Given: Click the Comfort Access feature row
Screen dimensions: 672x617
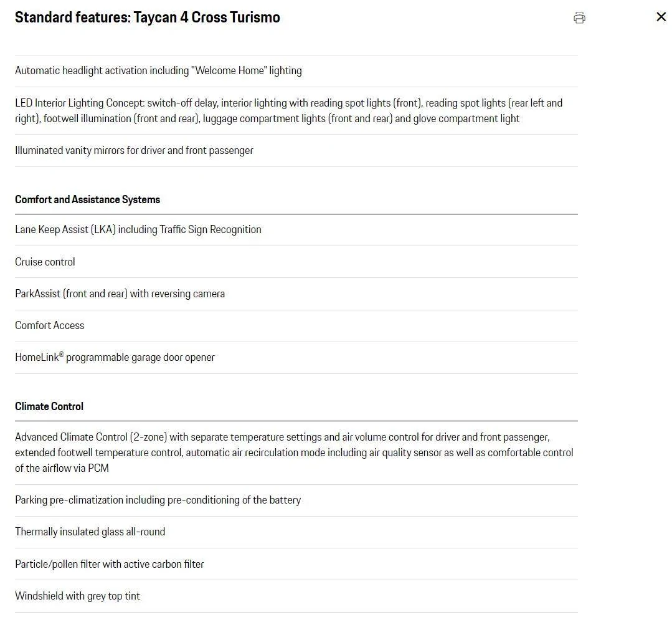Looking at the screenshot, I should point(296,325).
